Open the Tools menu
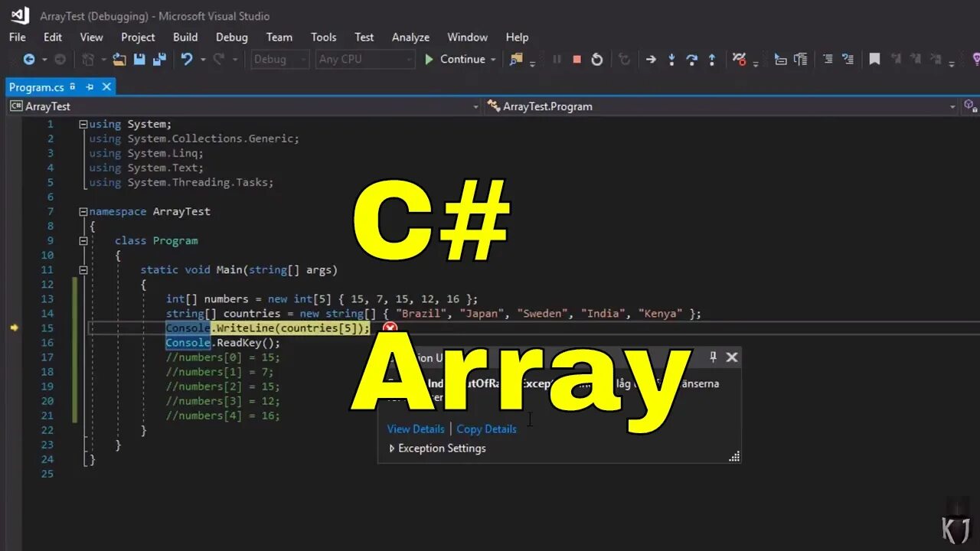 (324, 37)
